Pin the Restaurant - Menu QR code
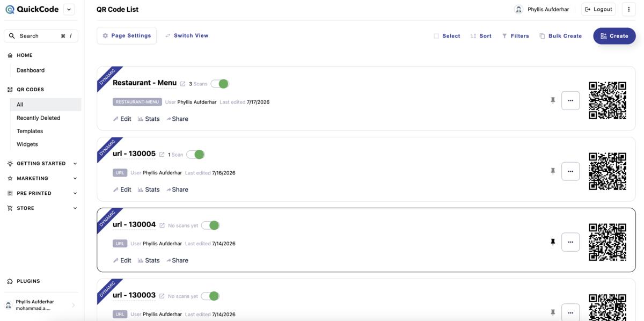The height and width of the screenshot is (321, 644). [553, 100]
